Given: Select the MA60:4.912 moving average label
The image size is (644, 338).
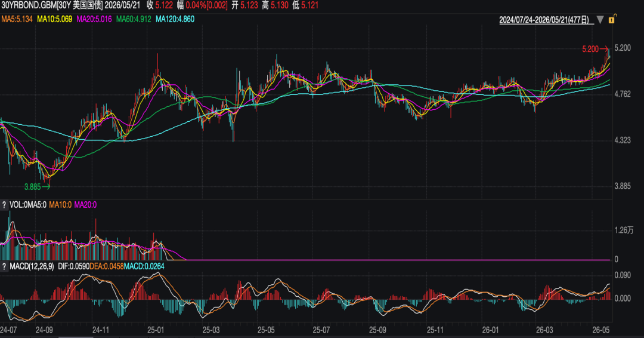Looking at the screenshot, I should pyautogui.click(x=134, y=19).
